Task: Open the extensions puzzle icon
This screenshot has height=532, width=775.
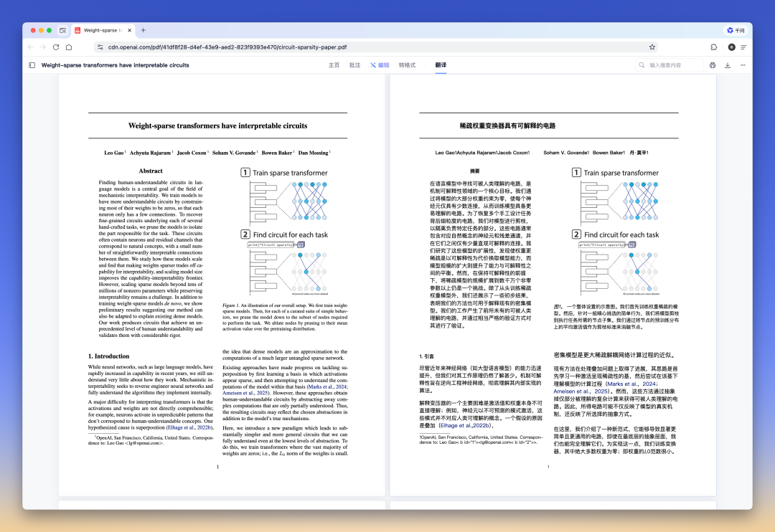Action: [714, 47]
